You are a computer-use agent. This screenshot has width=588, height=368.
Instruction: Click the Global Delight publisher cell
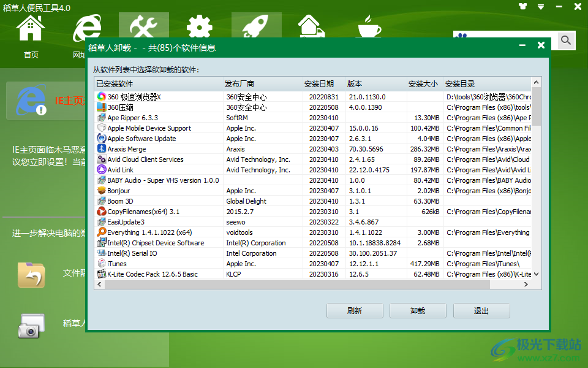coord(246,201)
